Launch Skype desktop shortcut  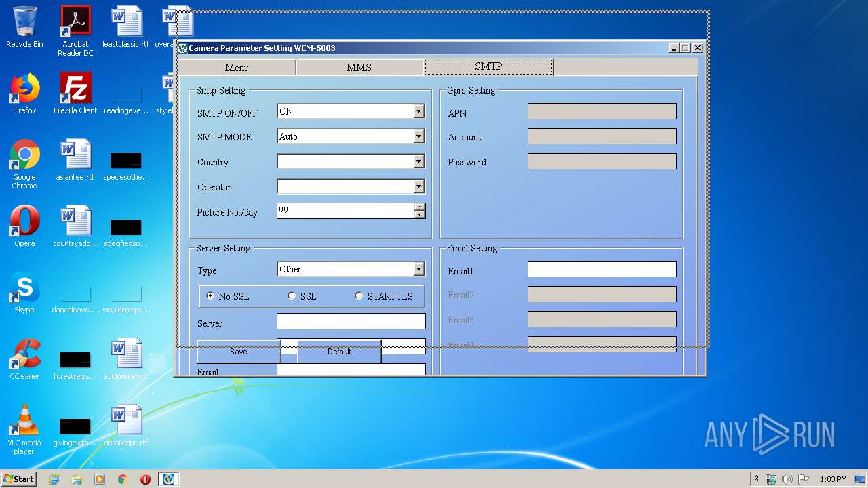point(24,293)
